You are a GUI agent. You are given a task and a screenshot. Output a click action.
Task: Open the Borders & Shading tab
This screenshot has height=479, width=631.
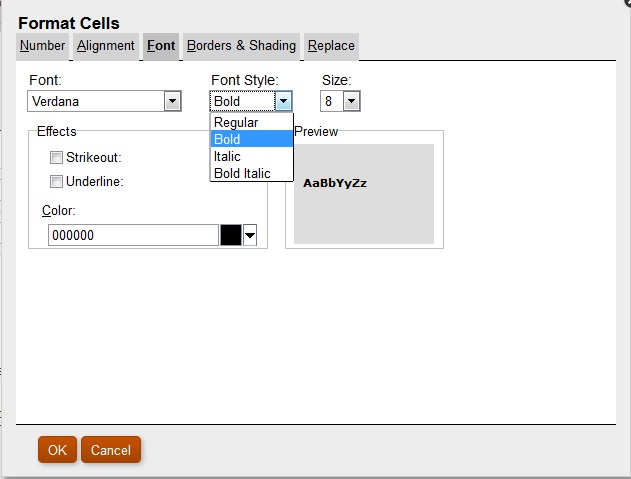click(241, 46)
